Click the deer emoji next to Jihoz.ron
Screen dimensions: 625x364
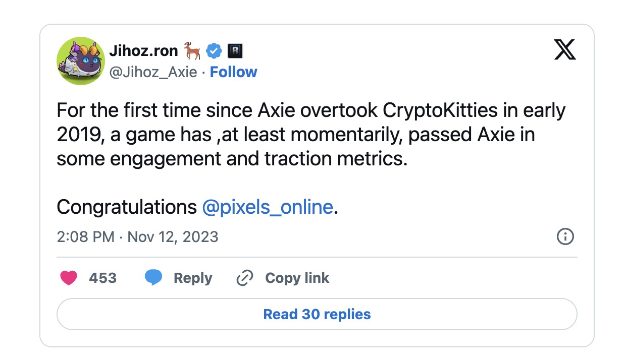pyautogui.click(x=192, y=50)
